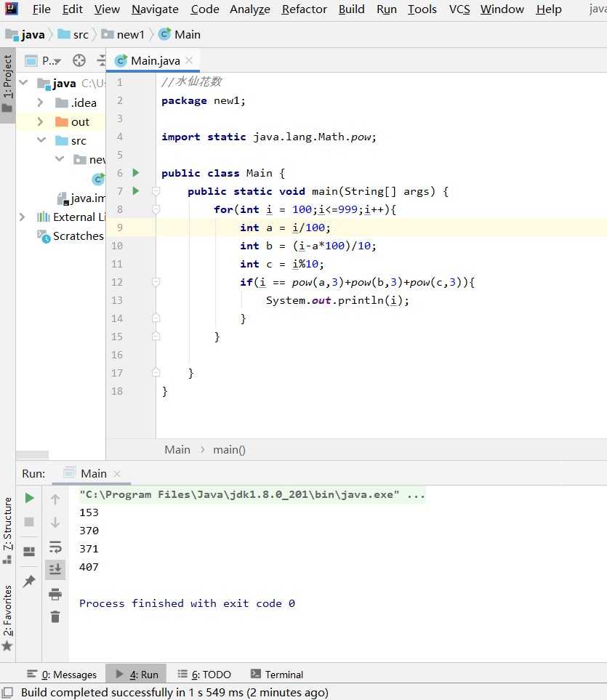Fold the for loop at line 8

pyautogui.click(x=156, y=209)
